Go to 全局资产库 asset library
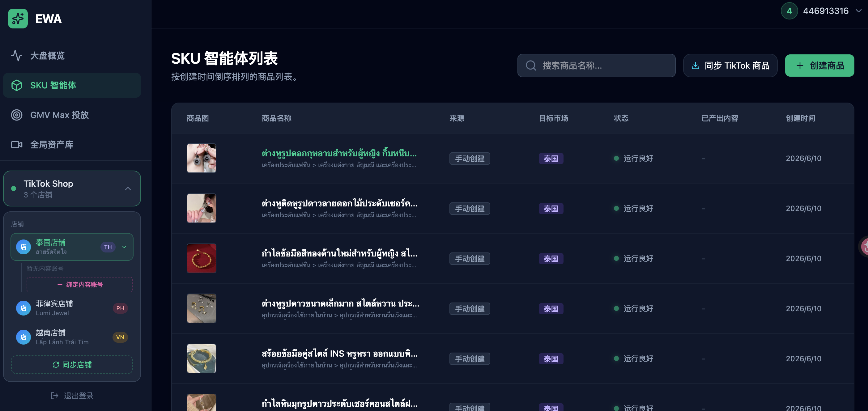The height and width of the screenshot is (411, 868). pyautogui.click(x=72, y=145)
